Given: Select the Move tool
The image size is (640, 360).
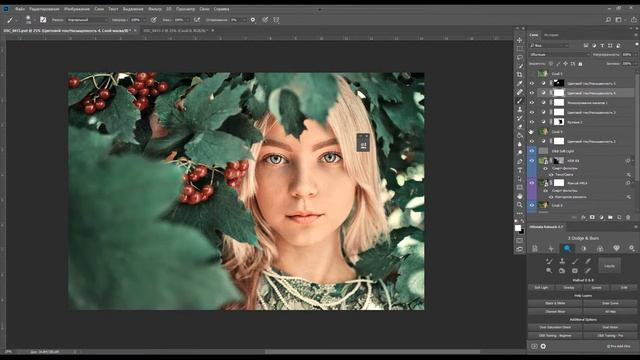Looking at the screenshot, I should pyautogui.click(x=519, y=40).
